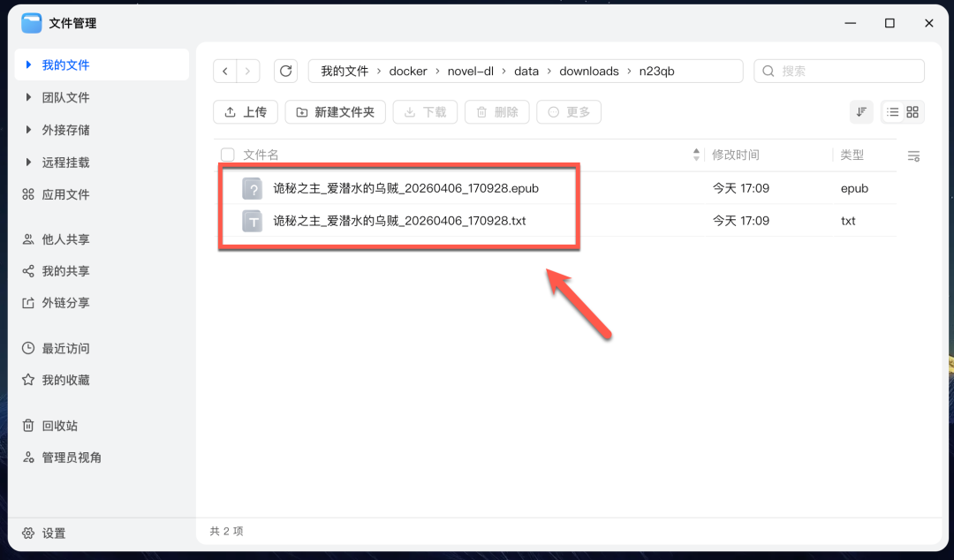This screenshot has width=954, height=560.
Task: Click the refresh icon beside the path bar
Action: (285, 72)
